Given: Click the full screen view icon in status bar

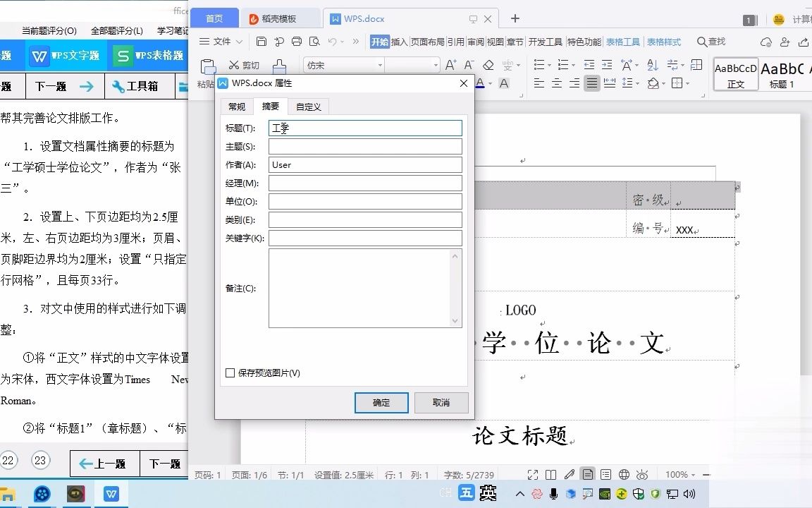Looking at the screenshot, I should (x=532, y=474).
